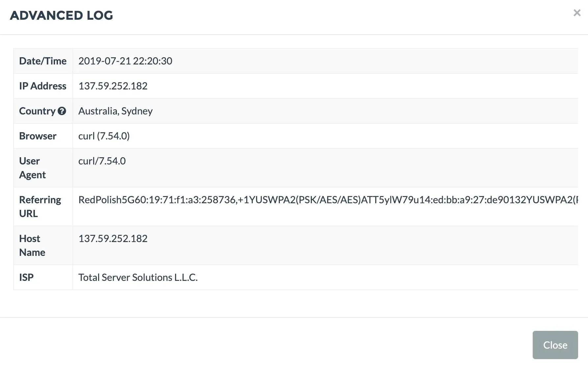Click the Browser row label
The width and height of the screenshot is (588, 369).
click(x=38, y=136)
